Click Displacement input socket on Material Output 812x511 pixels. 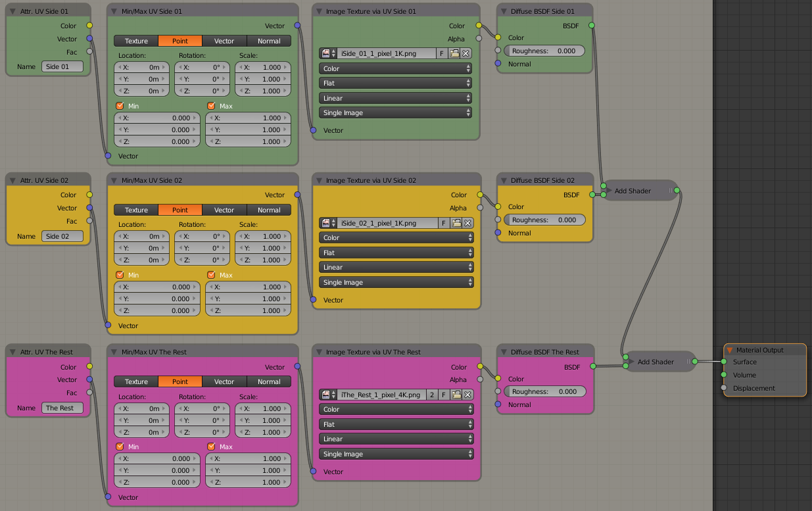724,388
